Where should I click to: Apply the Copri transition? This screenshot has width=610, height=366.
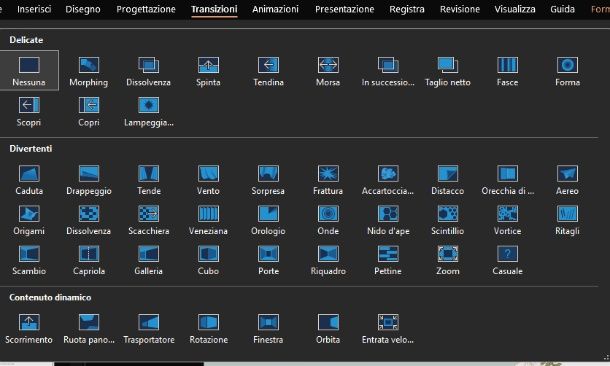[x=89, y=111]
